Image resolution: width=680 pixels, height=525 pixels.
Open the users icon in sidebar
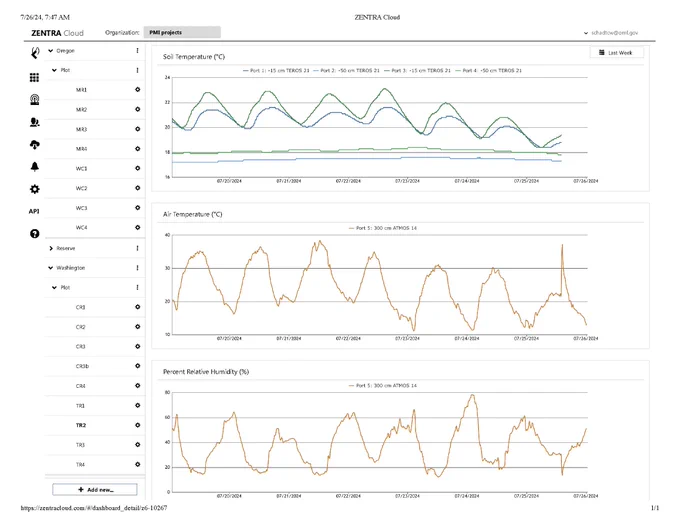coord(35,122)
